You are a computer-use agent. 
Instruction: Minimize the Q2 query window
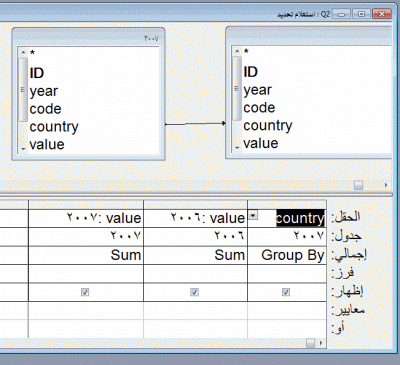342,14
